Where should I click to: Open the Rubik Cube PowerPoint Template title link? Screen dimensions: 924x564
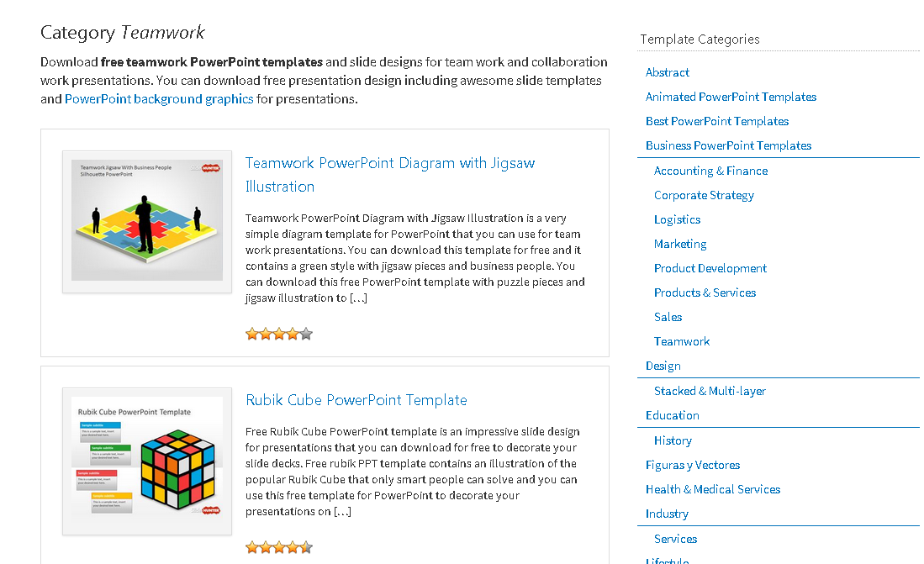click(356, 400)
